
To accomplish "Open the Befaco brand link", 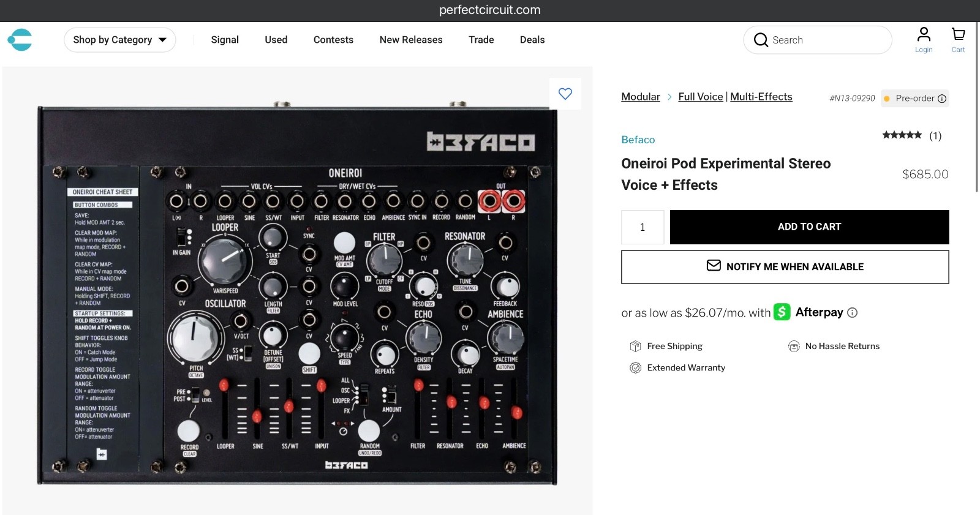I will pos(638,140).
